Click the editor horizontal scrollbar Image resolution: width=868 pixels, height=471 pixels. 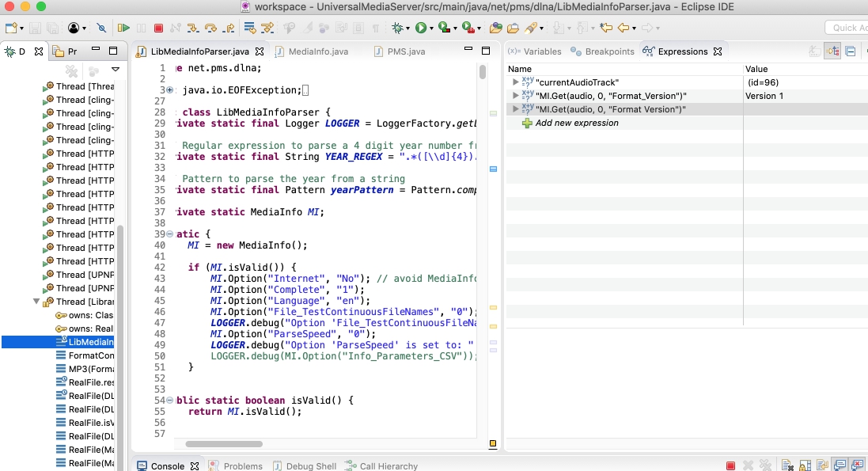pos(223,444)
